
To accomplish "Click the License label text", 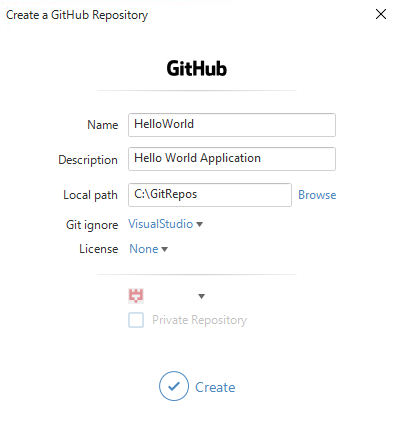I will point(99,249).
